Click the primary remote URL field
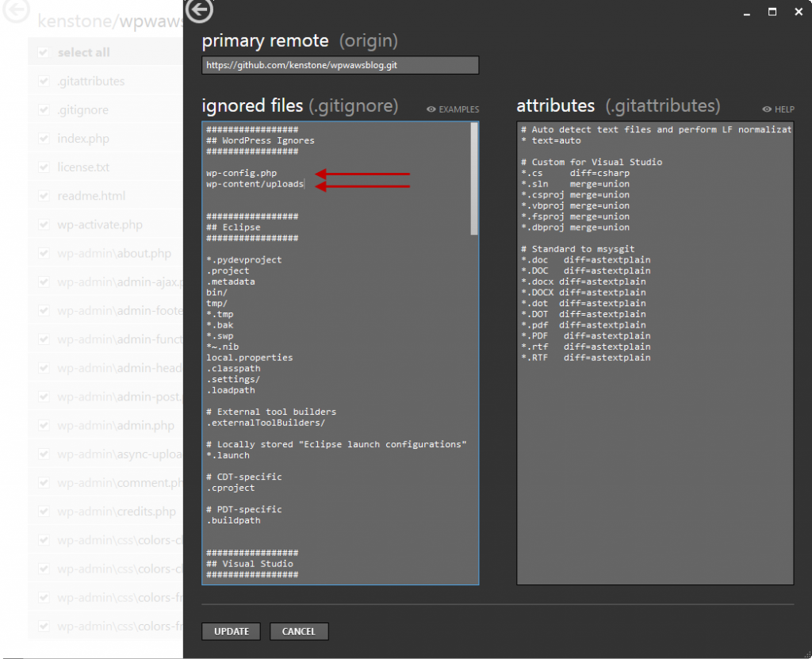Screen dimensions: 812x659 coord(340,65)
